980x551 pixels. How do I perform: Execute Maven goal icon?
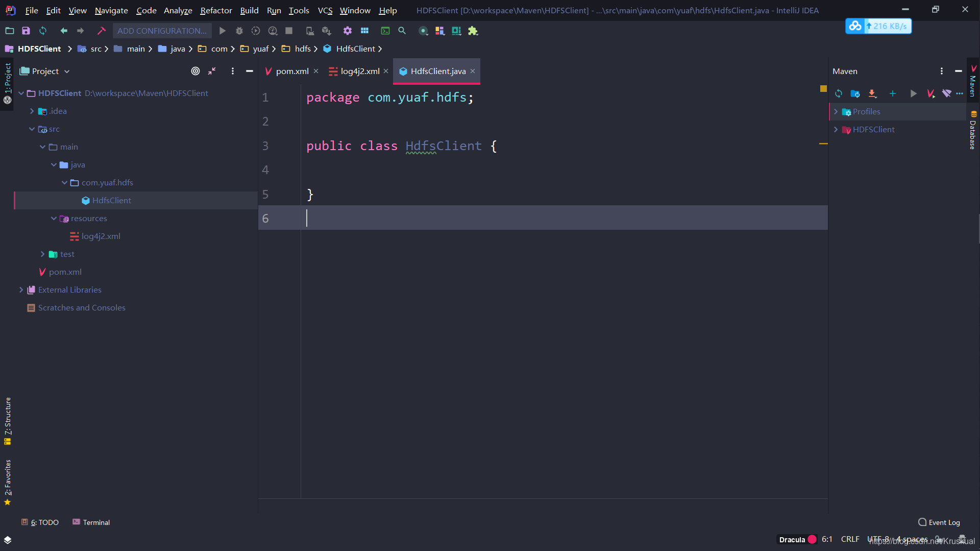click(930, 93)
